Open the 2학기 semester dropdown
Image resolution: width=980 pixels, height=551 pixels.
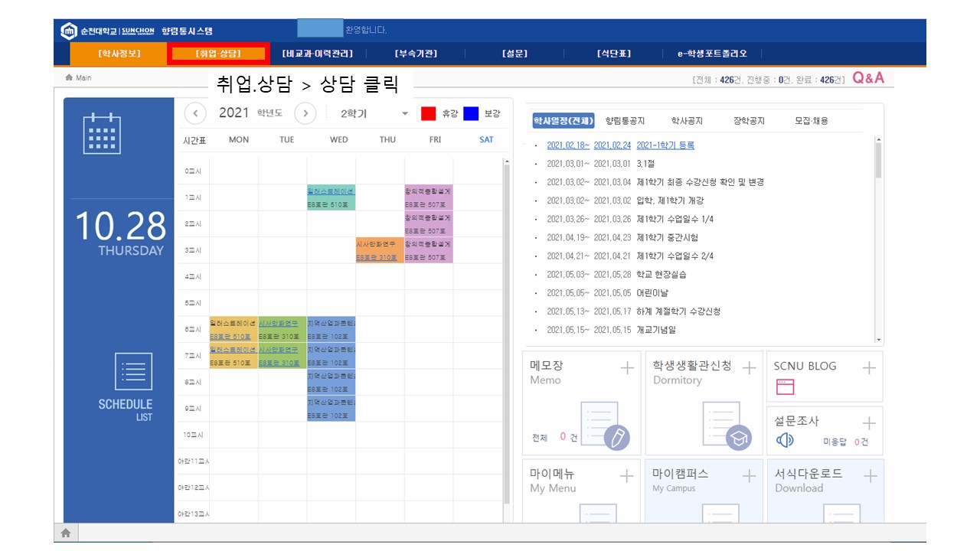[374, 113]
